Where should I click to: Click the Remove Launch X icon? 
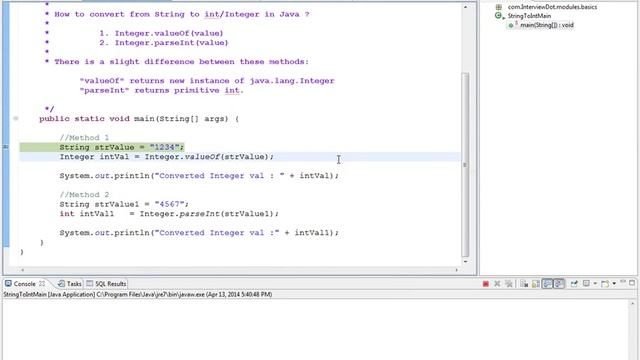(x=497, y=284)
